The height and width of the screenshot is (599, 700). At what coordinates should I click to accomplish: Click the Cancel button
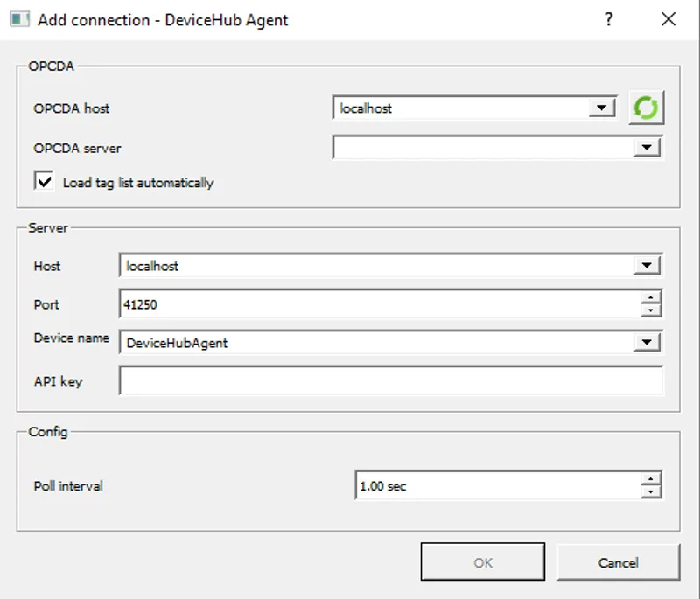pos(619,562)
